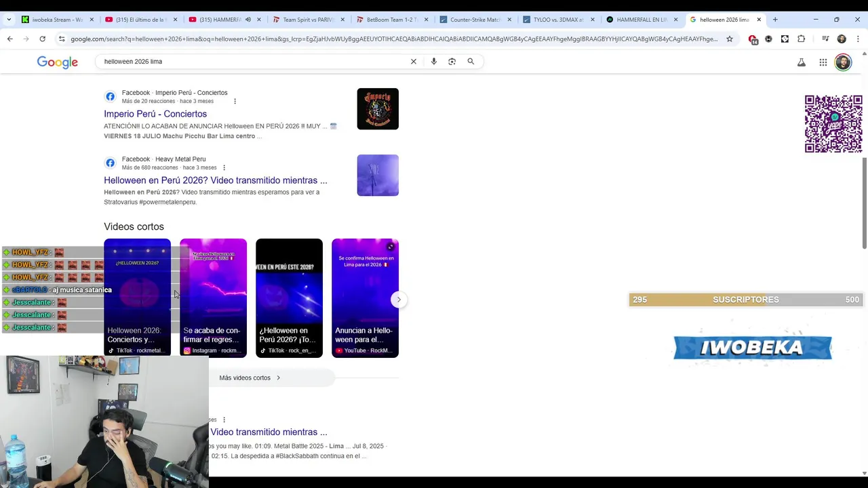868x488 pixels.
Task: Open Google Lens image search
Action: pos(452,62)
